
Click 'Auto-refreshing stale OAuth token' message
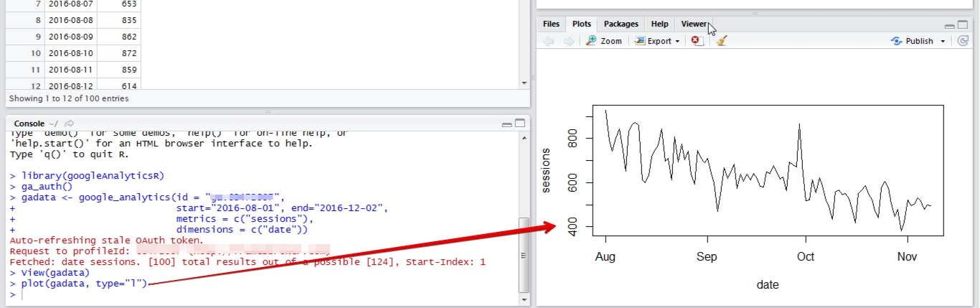pos(107,241)
